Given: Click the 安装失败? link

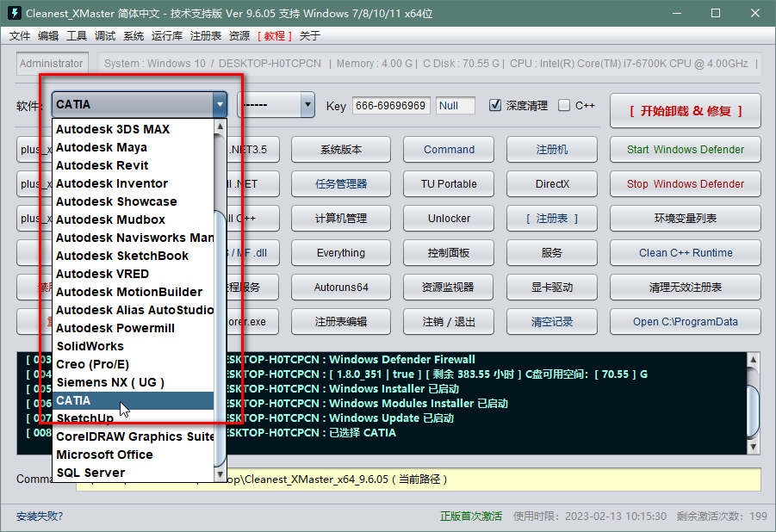Looking at the screenshot, I should pyautogui.click(x=40, y=517).
